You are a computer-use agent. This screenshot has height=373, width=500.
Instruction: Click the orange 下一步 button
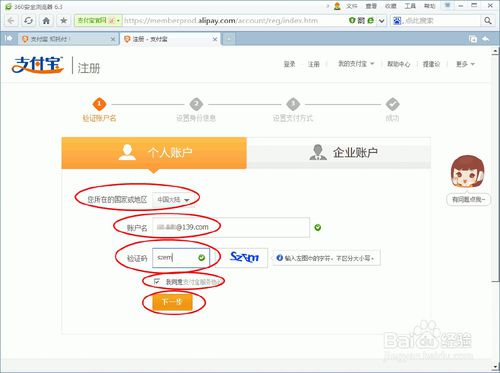[x=172, y=302]
